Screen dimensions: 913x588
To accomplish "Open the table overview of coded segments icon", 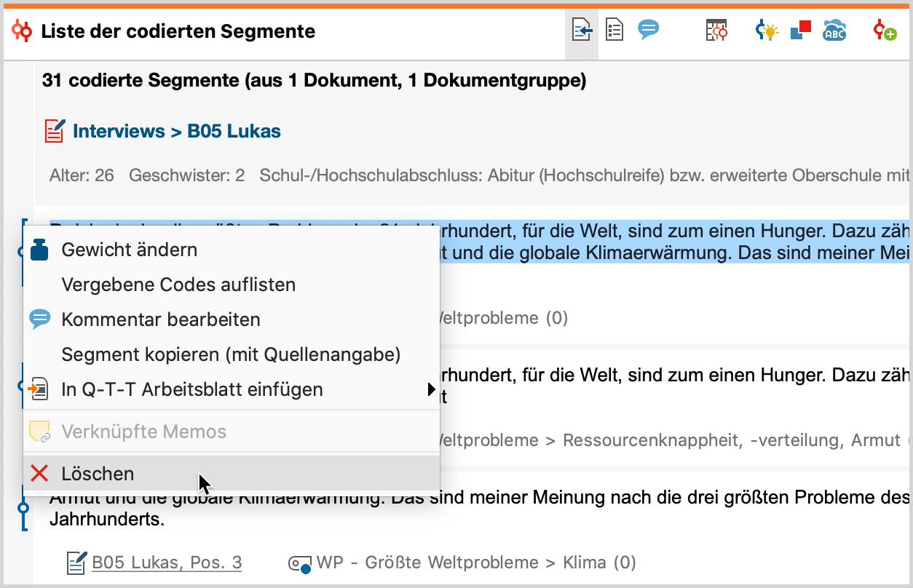I will coord(716,31).
